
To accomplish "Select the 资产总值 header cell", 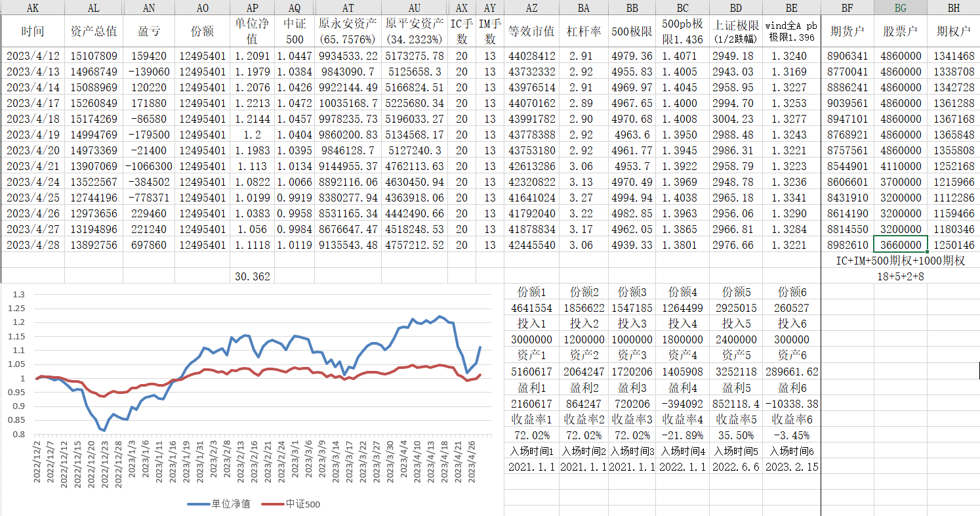I will pos(94,32).
